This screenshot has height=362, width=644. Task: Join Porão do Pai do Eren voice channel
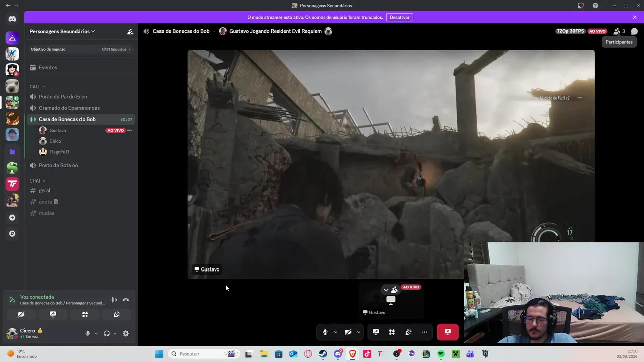pyautogui.click(x=80, y=96)
